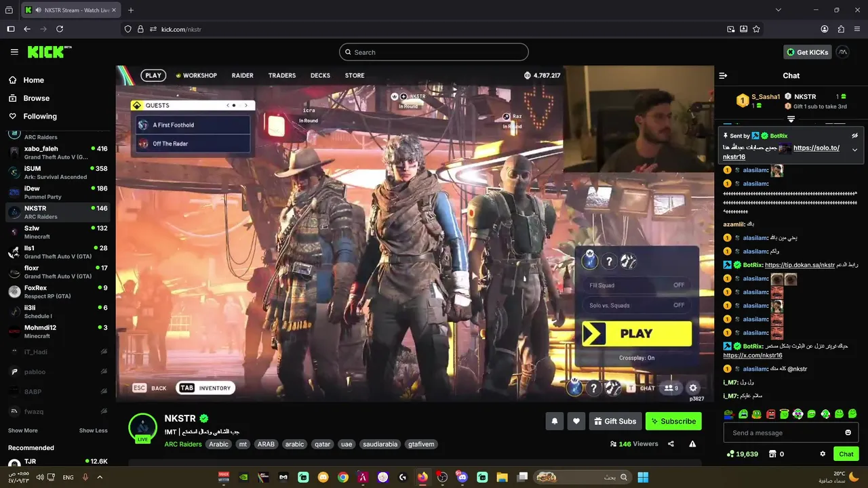The image size is (868, 488).
Task: Collapse chat panel with the arrow icon
Action: click(723, 75)
